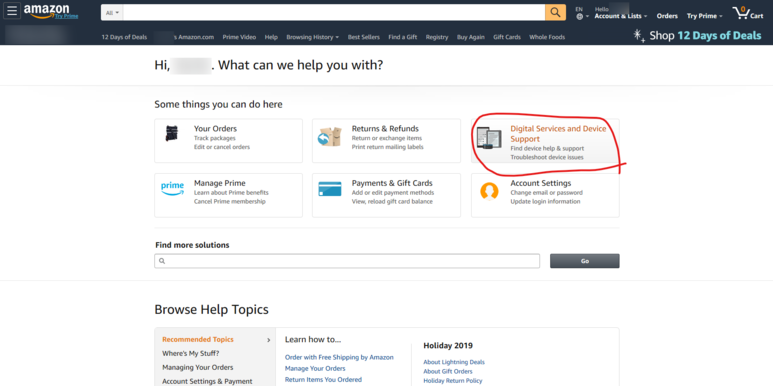Open About Lightning Deals link
Screen dimensions: 773x386
coord(454,362)
